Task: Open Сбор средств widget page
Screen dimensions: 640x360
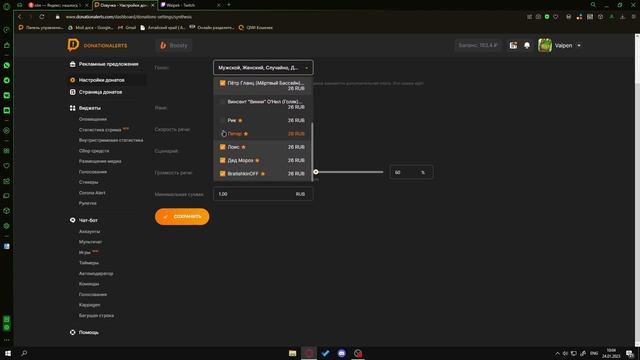Action: click(x=94, y=151)
